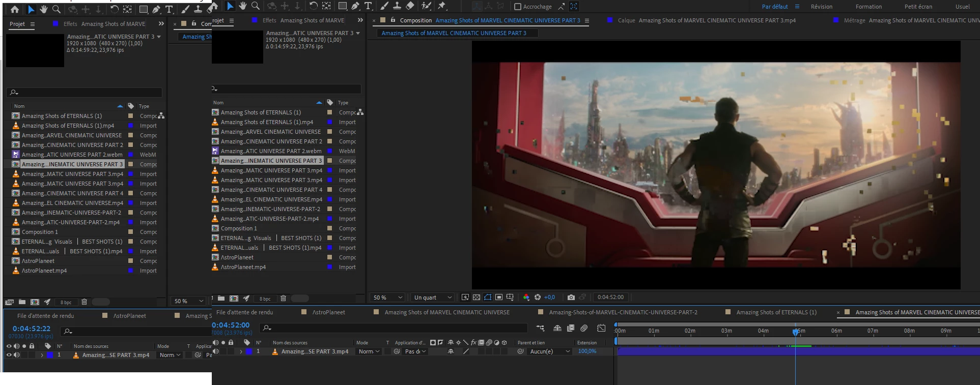Open the Aucun(e) parent dropdown
The image size is (980, 385).
(550, 351)
